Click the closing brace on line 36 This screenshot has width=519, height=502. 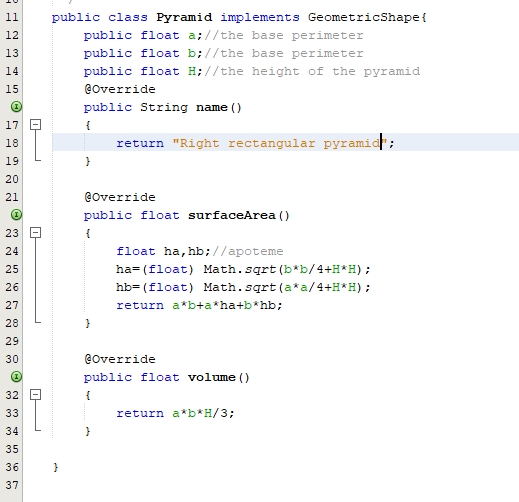click(x=56, y=467)
